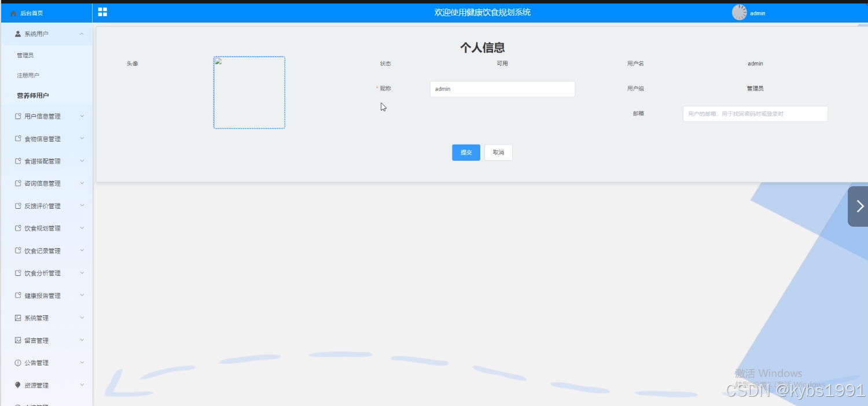Click the 可用 status value
This screenshot has width=868, height=406.
tap(502, 64)
